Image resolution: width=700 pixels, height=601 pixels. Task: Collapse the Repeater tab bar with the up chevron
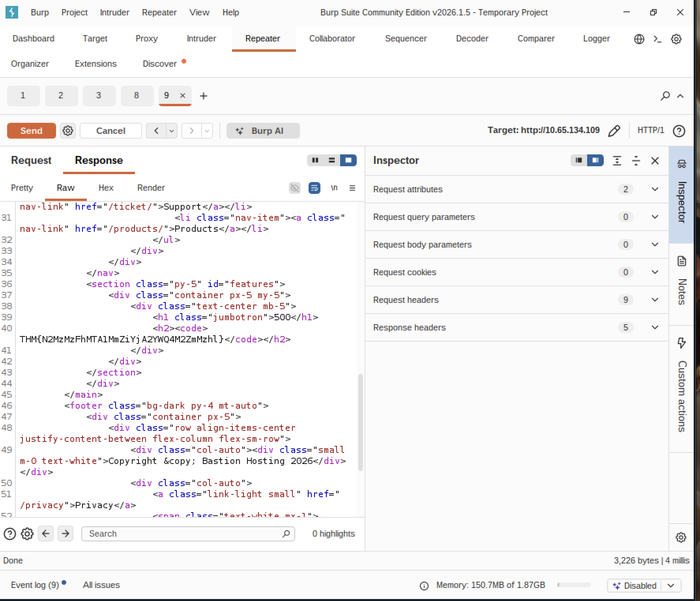(x=680, y=96)
